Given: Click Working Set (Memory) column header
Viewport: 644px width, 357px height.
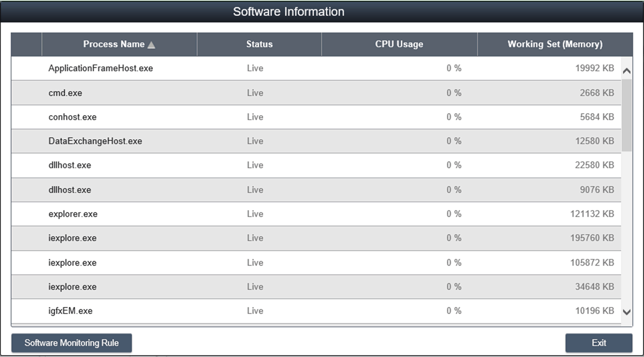Looking at the screenshot, I should click(x=555, y=44).
